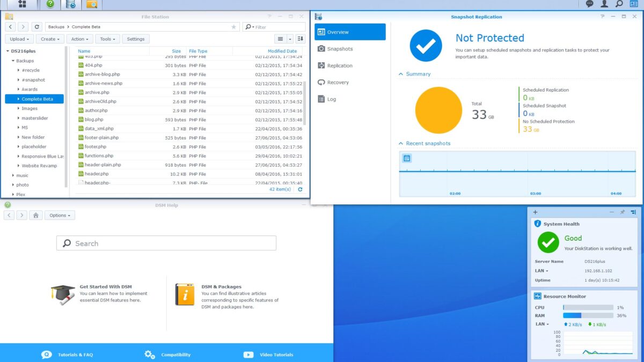
Task: Go back in File Station
Action: [x=10, y=26]
